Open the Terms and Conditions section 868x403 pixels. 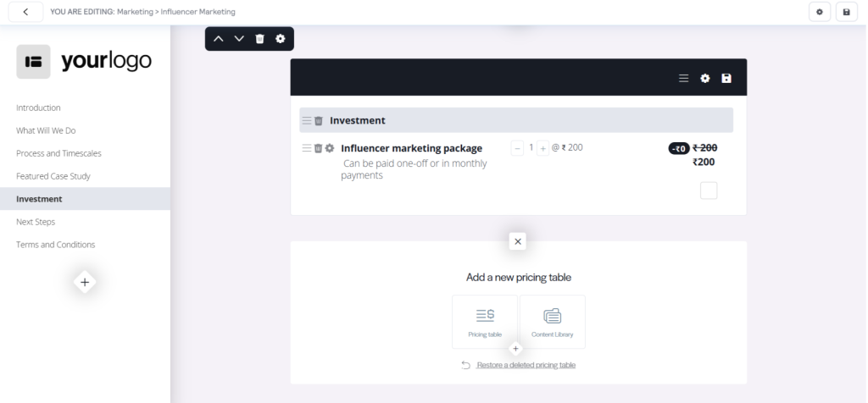55,245
